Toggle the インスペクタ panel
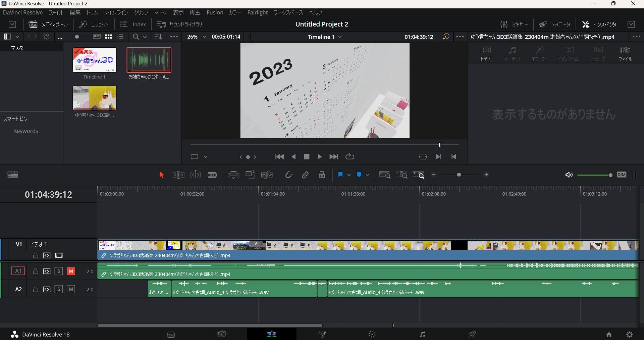Screen dimensions: 644x340 (x=599, y=25)
